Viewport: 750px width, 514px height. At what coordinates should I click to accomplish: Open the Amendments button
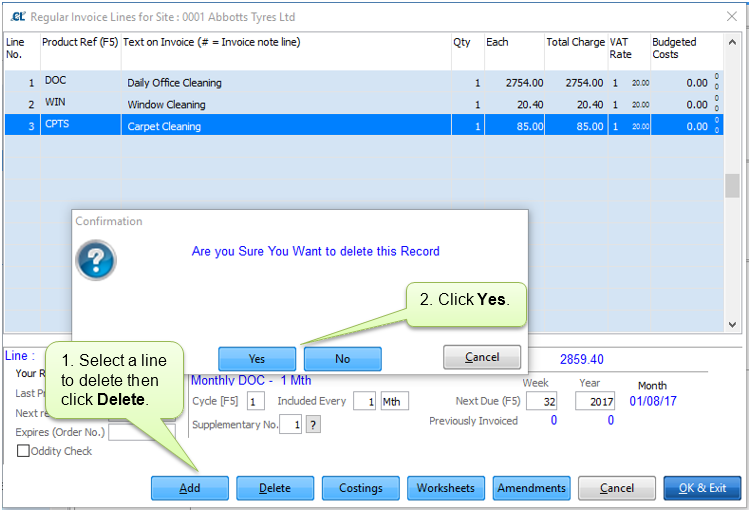(531, 488)
